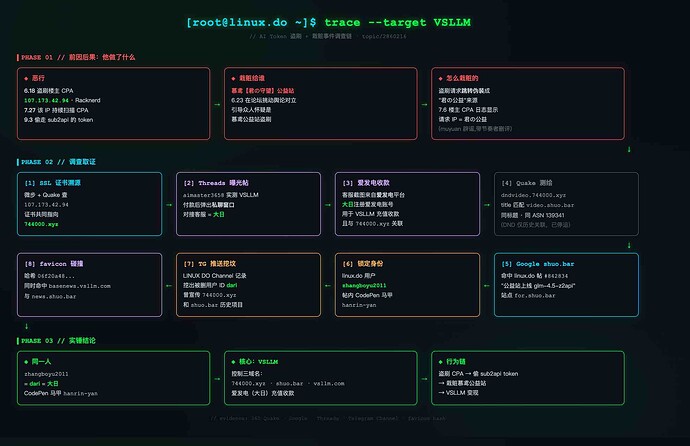This screenshot has width=690, height=446.
Task: Click the "[1] SSL" card heading
Action: coord(52,183)
